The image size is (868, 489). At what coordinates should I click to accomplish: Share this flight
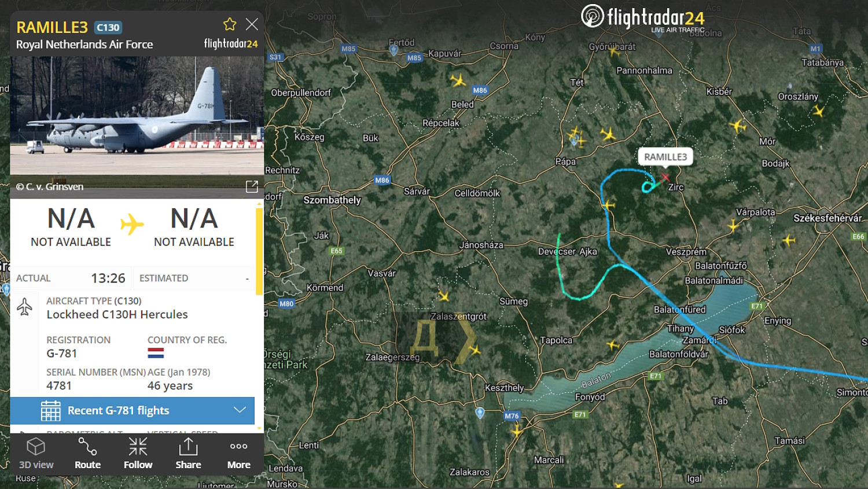click(188, 454)
